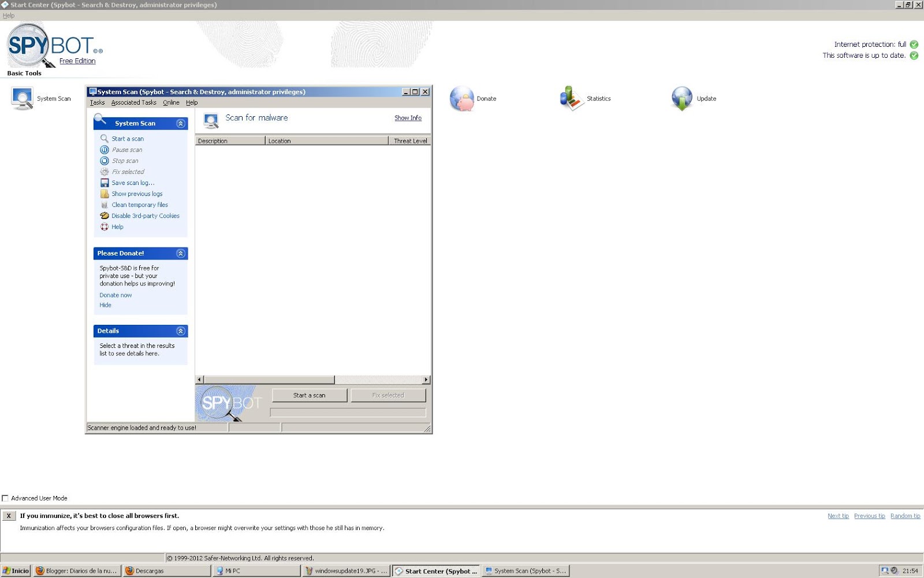Click the Fix selected button
The height and width of the screenshot is (578, 924).
click(388, 395)
